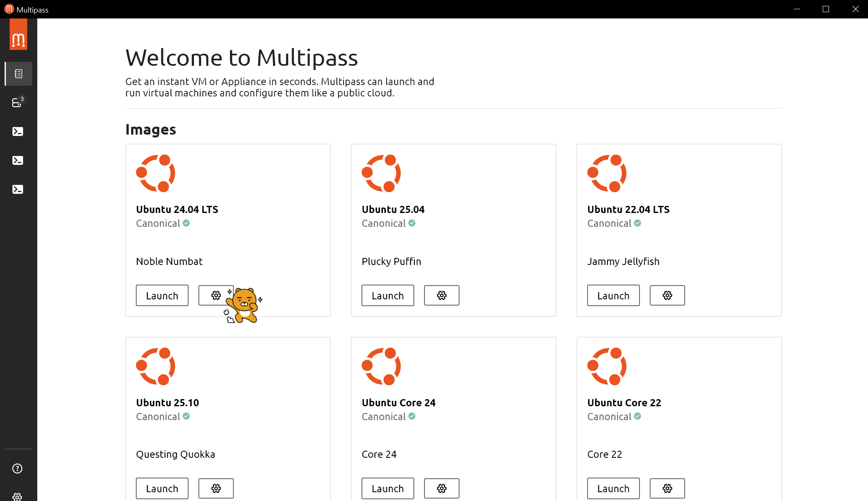Viewport: 868px width, 501px height.
Task: Configure Ubuntu 22.04 LTS launch options
Action: 667,296
